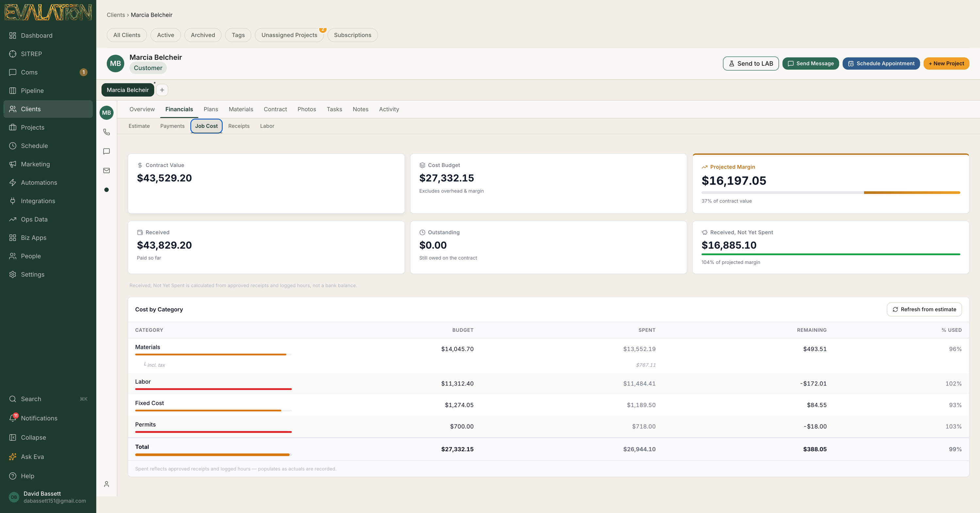Click the Integrations plug icon
980x513 pixels.
[12, 201]
